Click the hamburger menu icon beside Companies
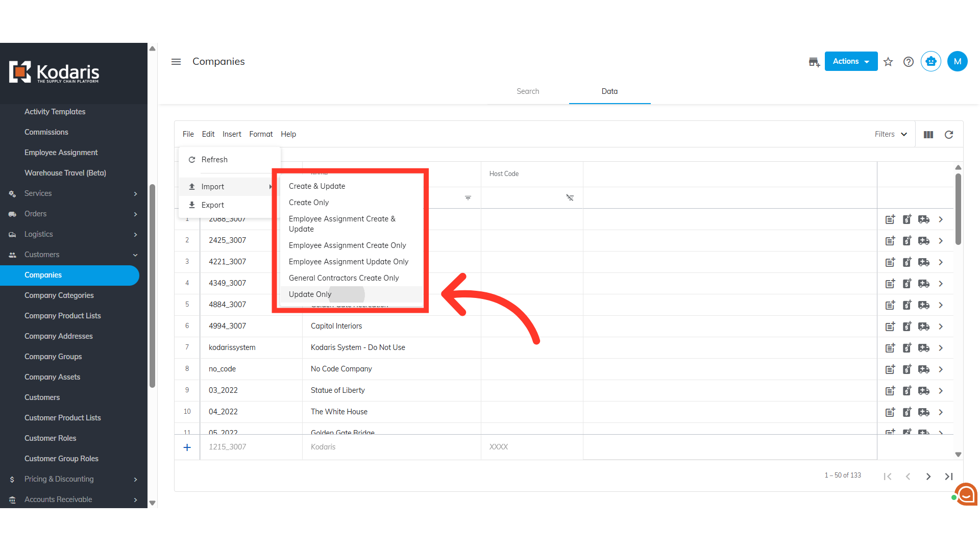 (176, 62)
